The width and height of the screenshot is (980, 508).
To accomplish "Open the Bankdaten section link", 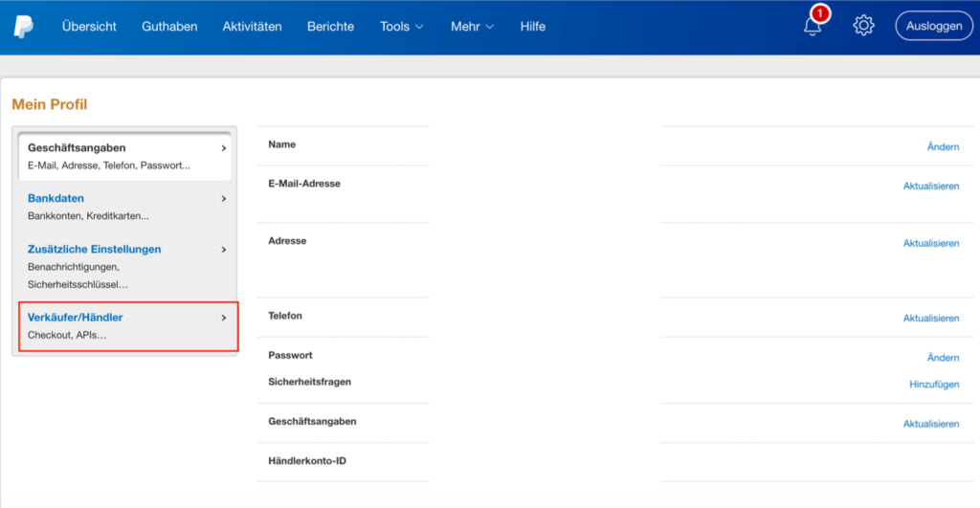I will 56,198.
